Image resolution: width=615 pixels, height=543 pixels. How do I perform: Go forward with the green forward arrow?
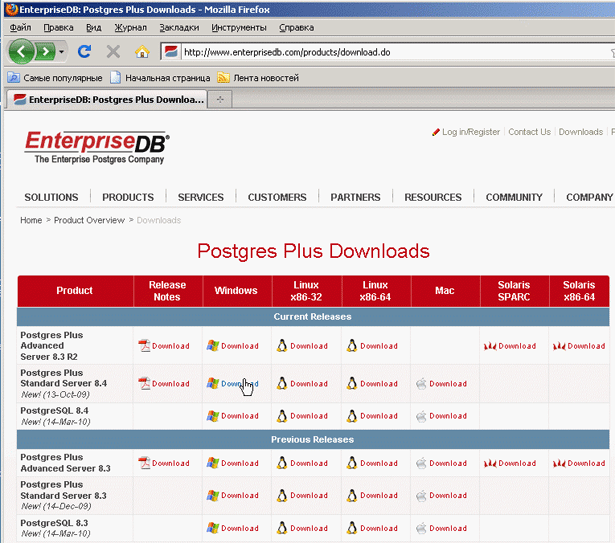(45, 51)
